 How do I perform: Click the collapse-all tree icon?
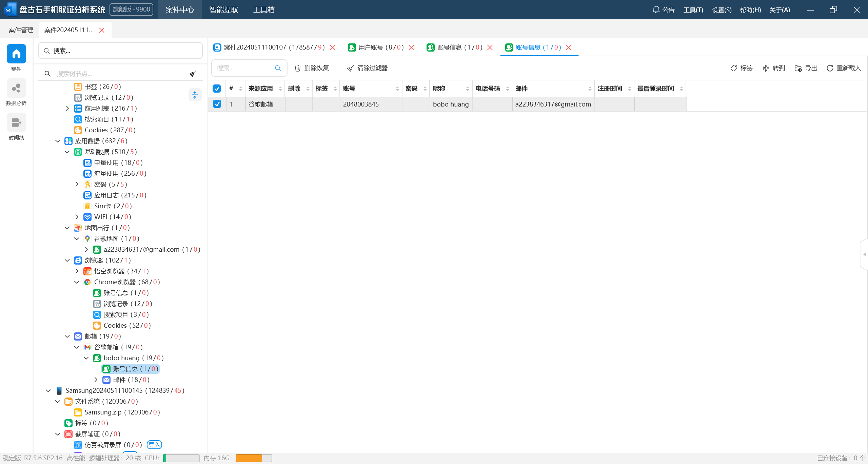pos(195,95)
